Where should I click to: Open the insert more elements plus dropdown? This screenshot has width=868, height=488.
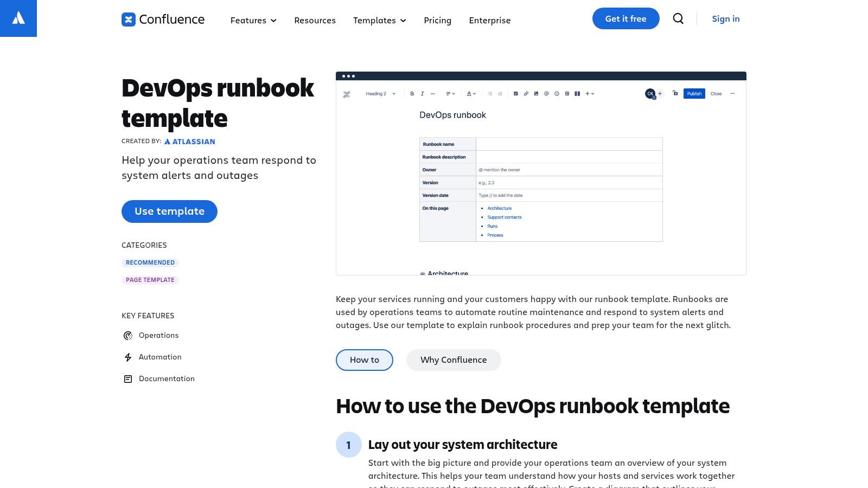588,93
